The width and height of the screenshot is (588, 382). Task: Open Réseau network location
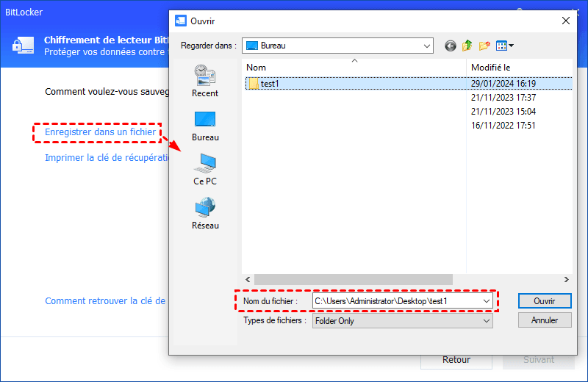[205, 213]
